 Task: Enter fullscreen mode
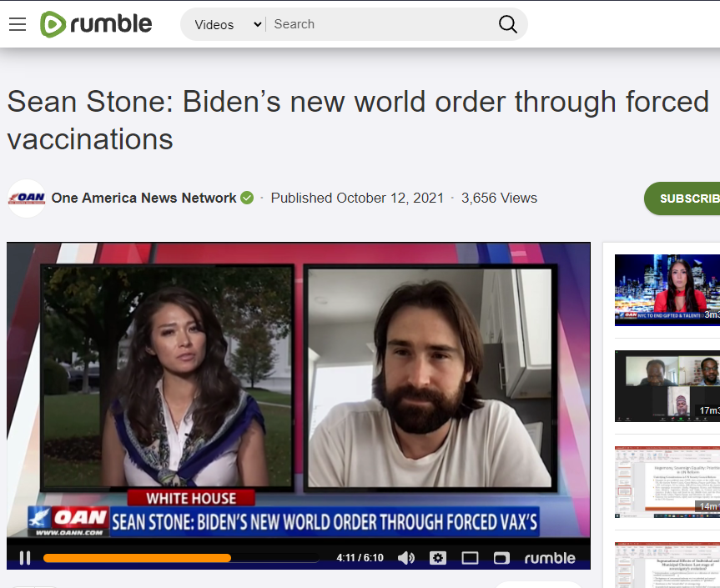[x=501, y=558]
